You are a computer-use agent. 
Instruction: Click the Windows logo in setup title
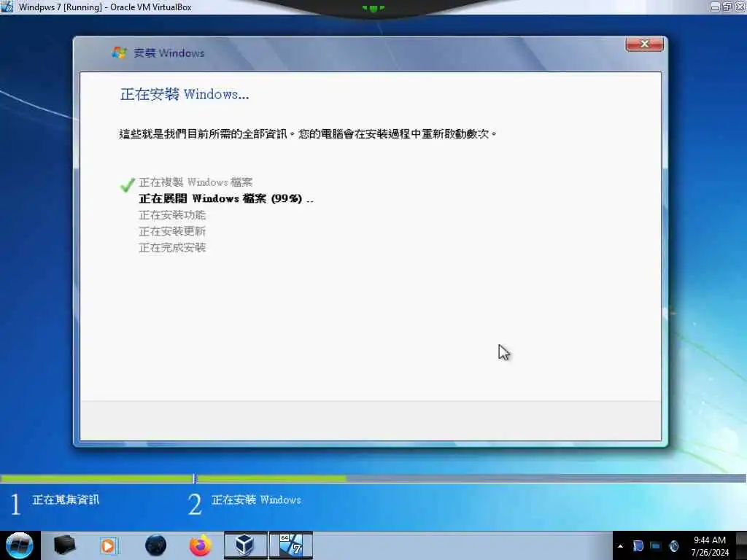coord(119,52)
